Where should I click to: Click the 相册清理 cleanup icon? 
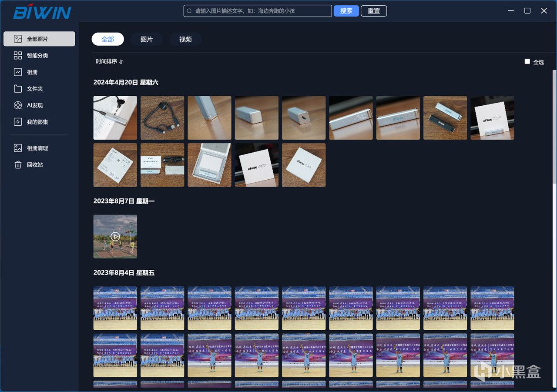[18, 148]
